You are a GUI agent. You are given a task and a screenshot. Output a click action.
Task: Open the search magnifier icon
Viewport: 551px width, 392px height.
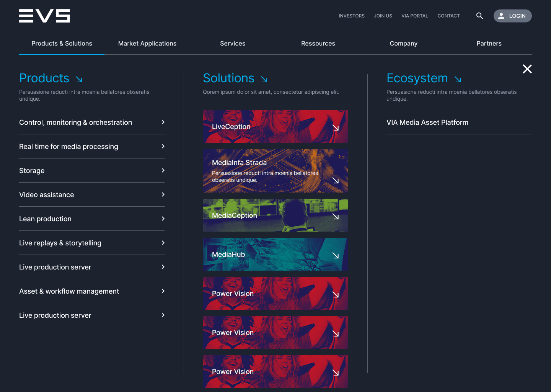tap(479, 16)
